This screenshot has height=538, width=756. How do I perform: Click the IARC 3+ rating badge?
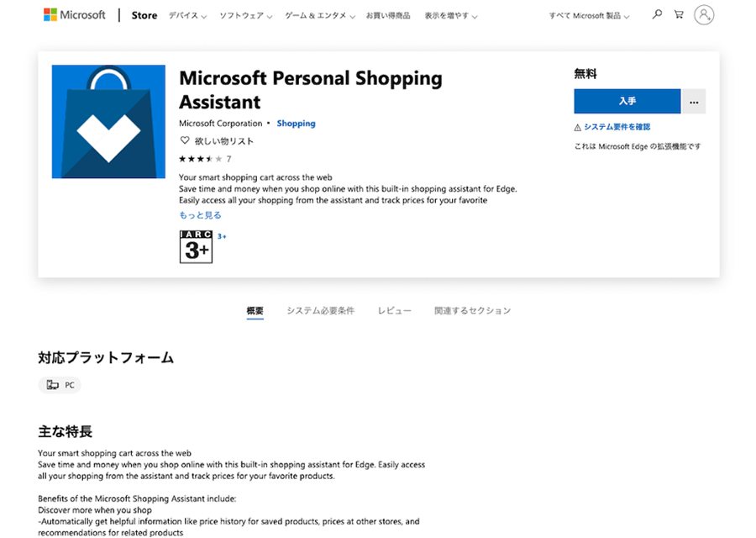196,246
